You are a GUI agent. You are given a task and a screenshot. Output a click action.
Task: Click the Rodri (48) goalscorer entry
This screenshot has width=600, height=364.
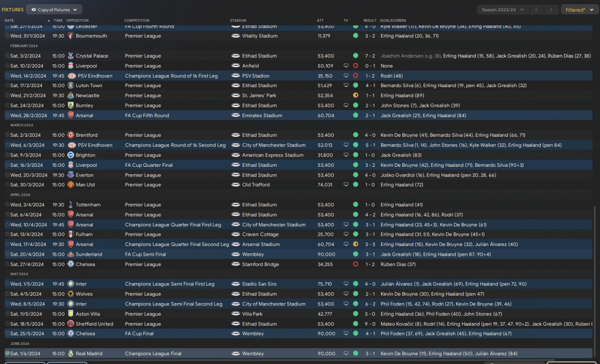pyautogui.click(x=392, y=76)
